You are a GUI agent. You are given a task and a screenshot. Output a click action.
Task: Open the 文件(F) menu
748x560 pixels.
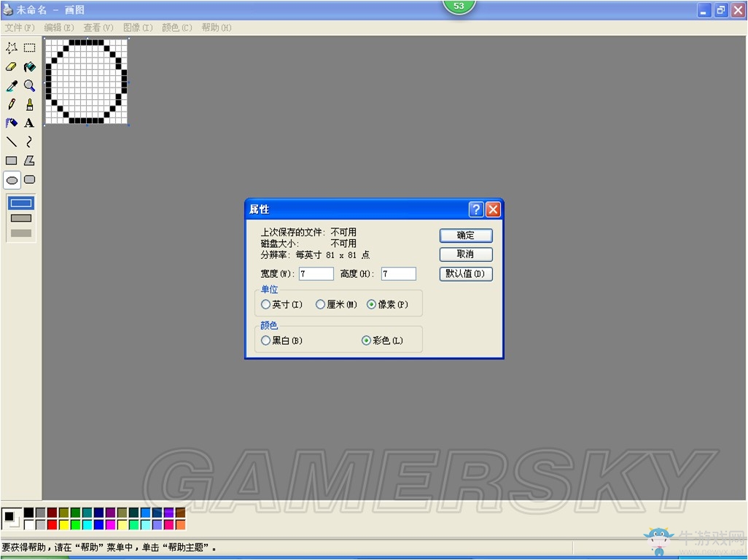[x=20, y=28]
